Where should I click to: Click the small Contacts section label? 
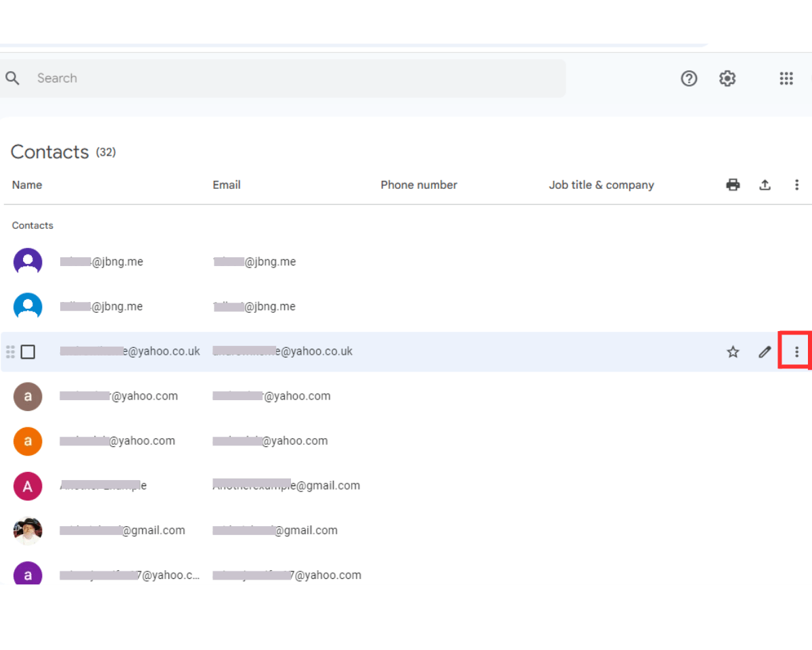(32, 225)
